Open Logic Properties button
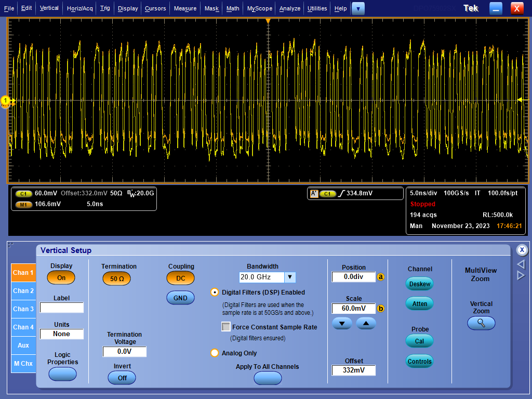The width and height of the screenshot is (532, 399). (x=62, y=374)
